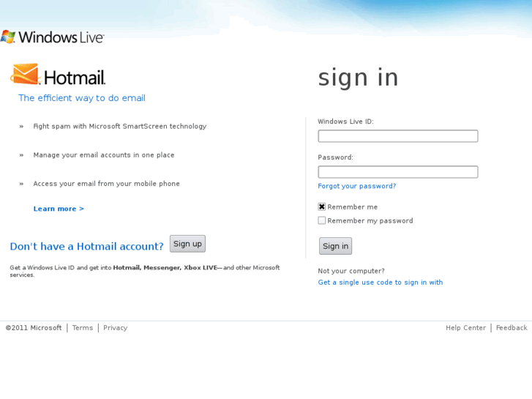Open the Forgot your password link
532x399 pixels.
[x=357, y=186]
